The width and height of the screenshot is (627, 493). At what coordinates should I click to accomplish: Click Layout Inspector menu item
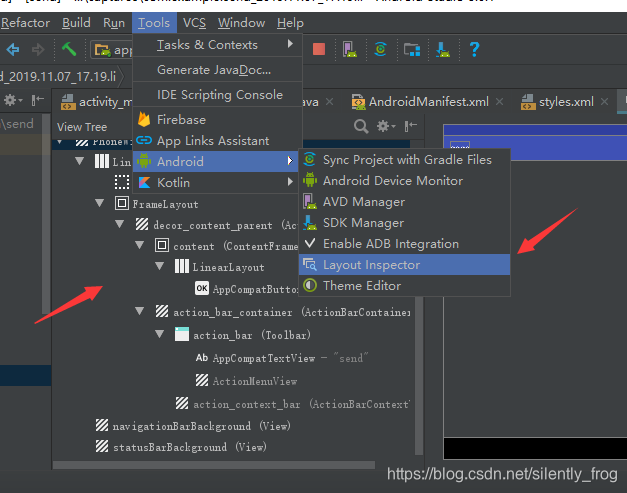[404, 265]
